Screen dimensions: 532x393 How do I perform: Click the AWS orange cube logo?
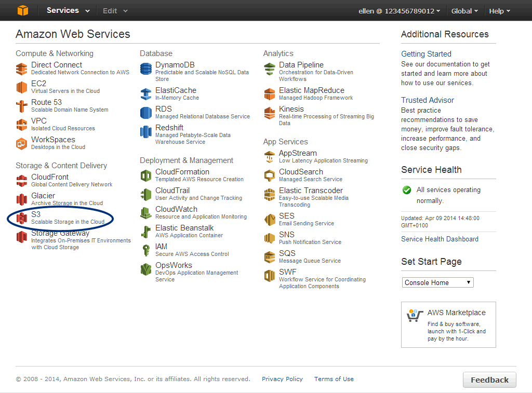click(x=23, y=10)
